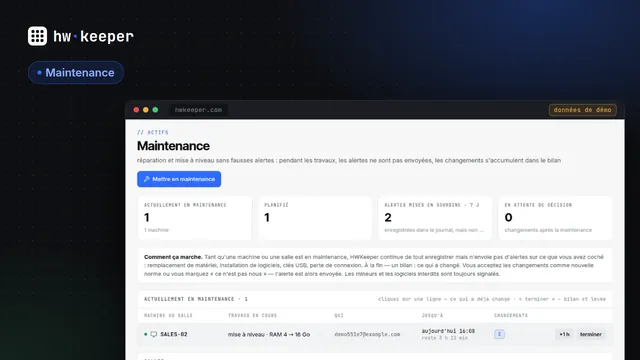
Task: Click the hw·keeper brand name
Action: 93,36
